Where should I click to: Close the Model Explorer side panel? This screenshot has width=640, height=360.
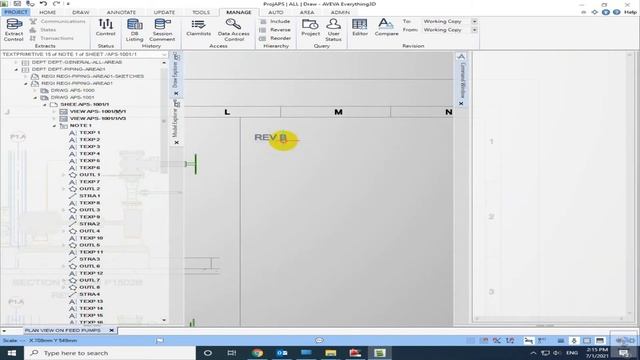(x=176, y=142)
